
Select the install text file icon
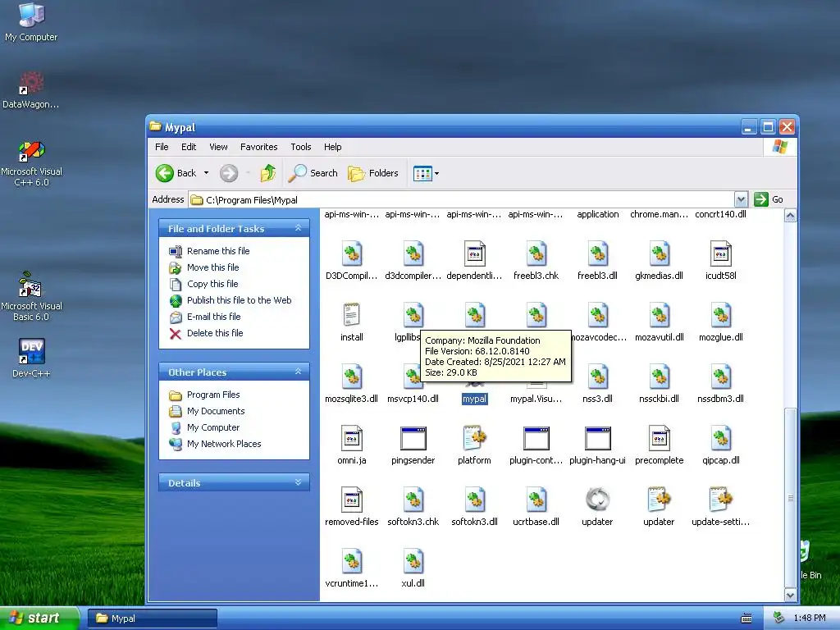point(351,315)
